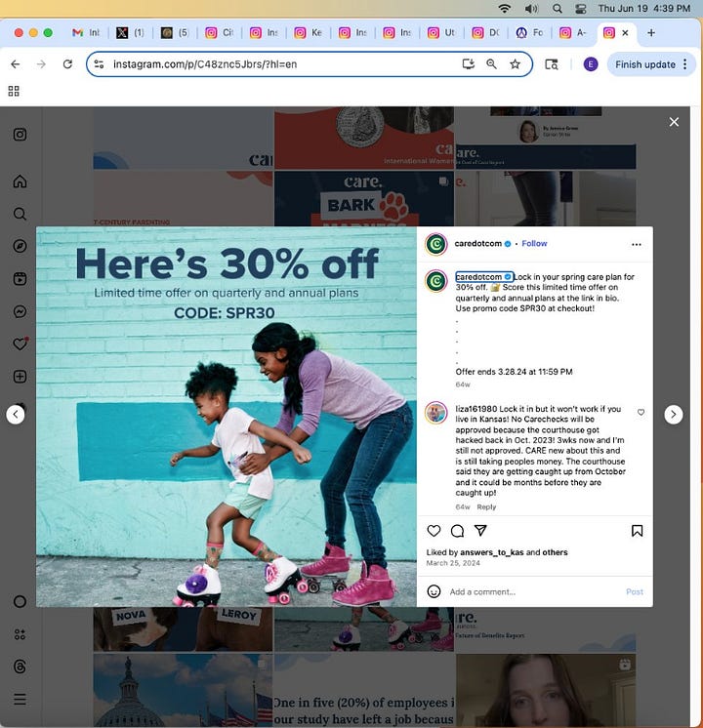Open Notifications heart in sidebar
The width and height of the screenshot is (703, 728).
coord(20,344)
